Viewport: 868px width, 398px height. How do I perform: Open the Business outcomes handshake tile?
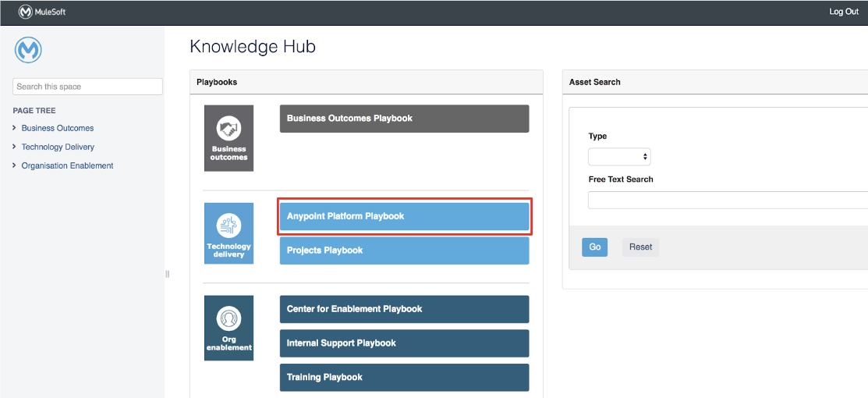229,138
